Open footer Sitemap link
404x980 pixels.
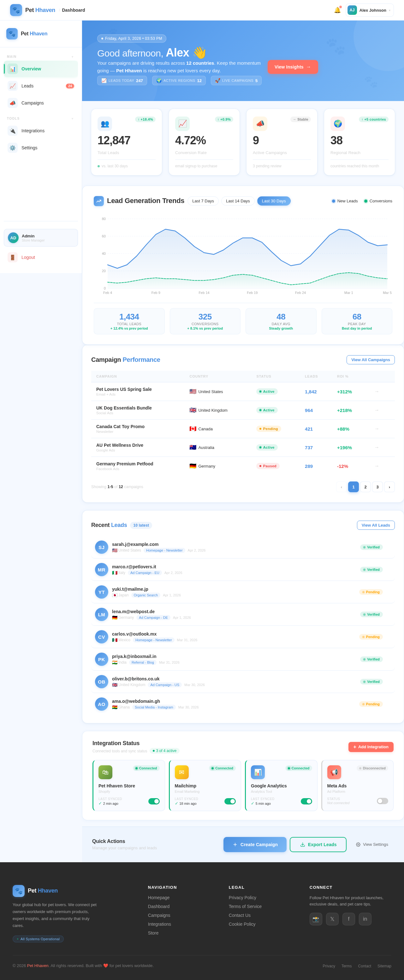pyautogui.click(x=384, y=966)
